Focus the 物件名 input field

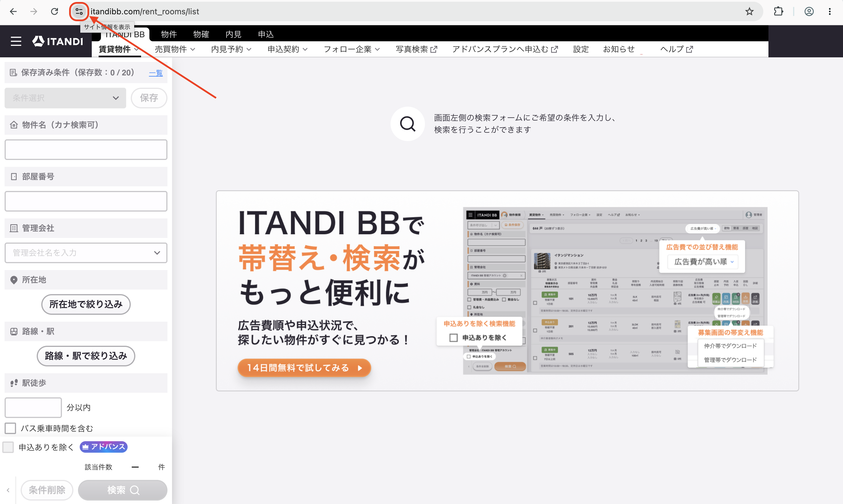point(86,149)
